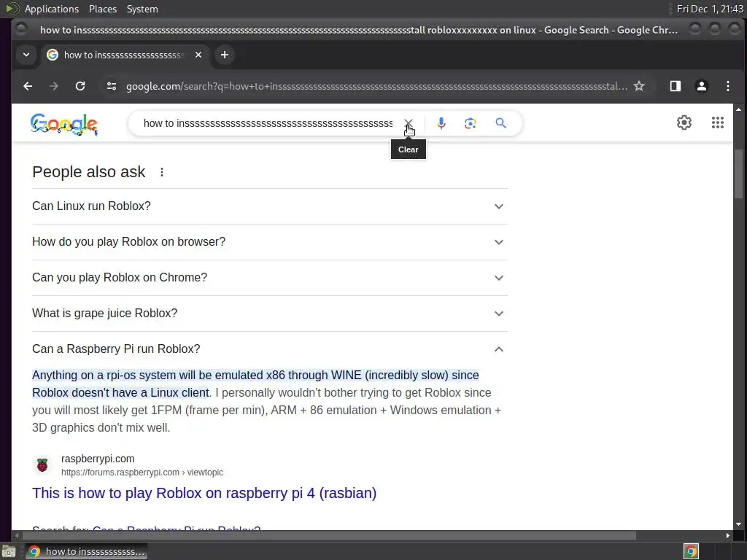Screen dimensions: 747x560
Task: Open a new tab with plus button
Action: tap(225, 55)
